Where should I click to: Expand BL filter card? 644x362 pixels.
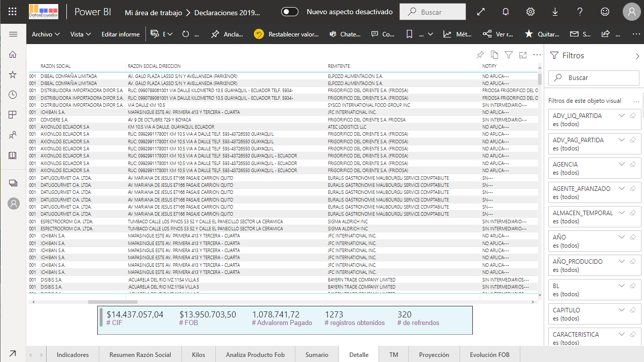(622, 286)
